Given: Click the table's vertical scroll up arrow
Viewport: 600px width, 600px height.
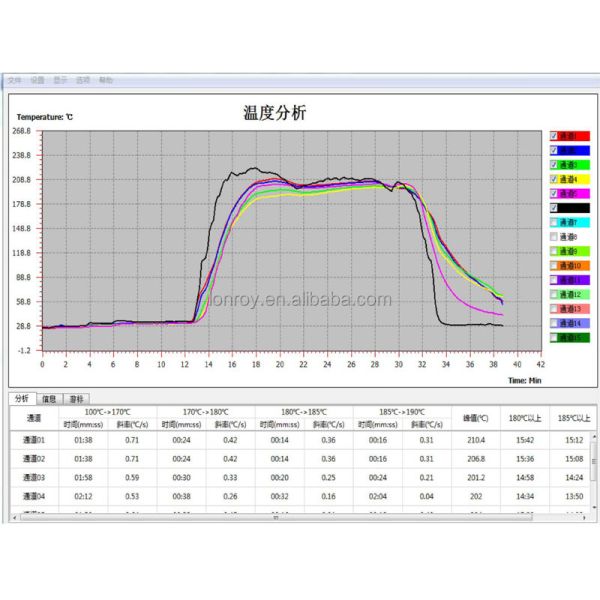Looking at the screenshot, I should (594, 436).
